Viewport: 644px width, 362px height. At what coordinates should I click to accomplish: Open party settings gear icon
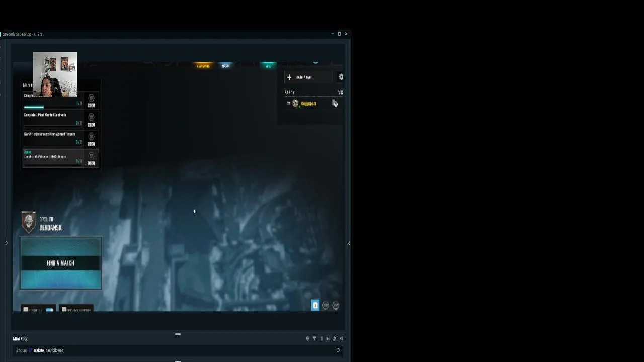tap(341, 77)
